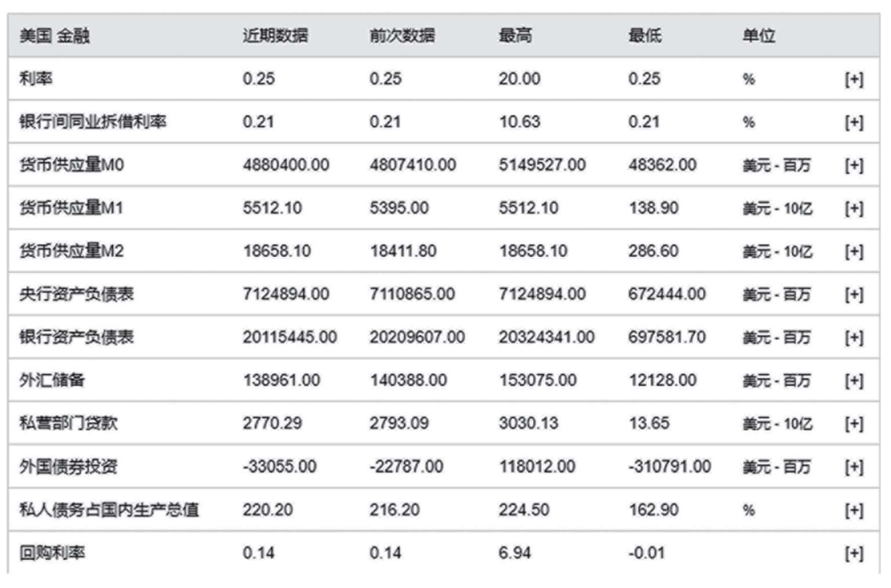The image size is (891, 588).
Task: Click the 前次数据 column header
Action: [x=402, y=36]
